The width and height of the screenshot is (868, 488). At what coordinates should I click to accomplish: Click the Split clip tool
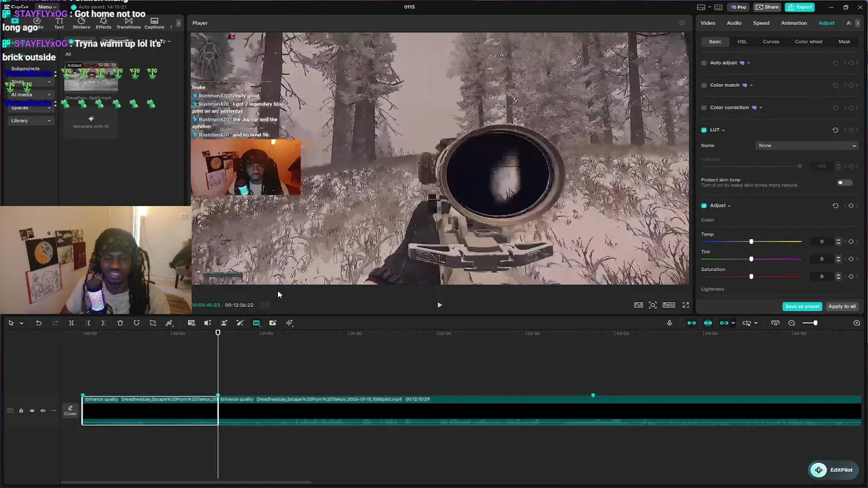pyautogui.click(x=71, y=323)
